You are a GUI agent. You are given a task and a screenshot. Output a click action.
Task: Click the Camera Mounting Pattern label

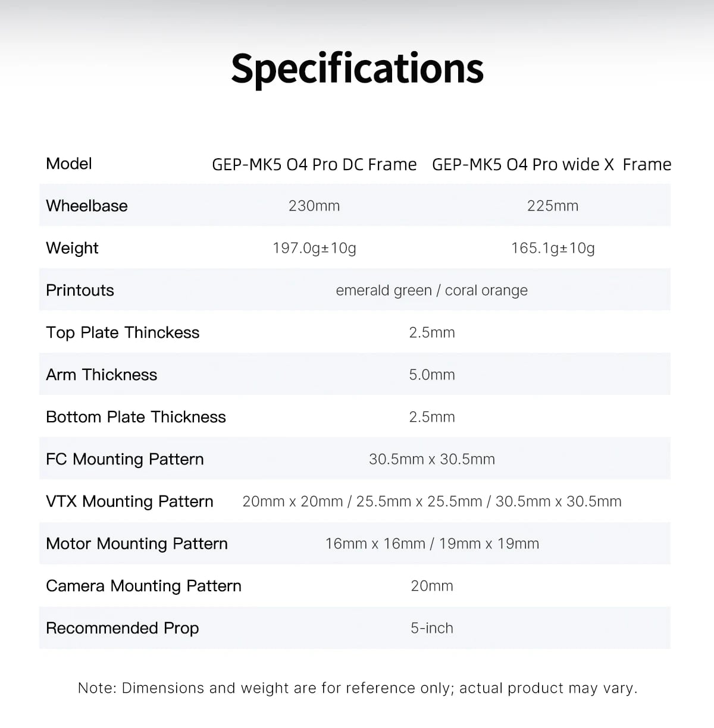[x=143, y=586]
